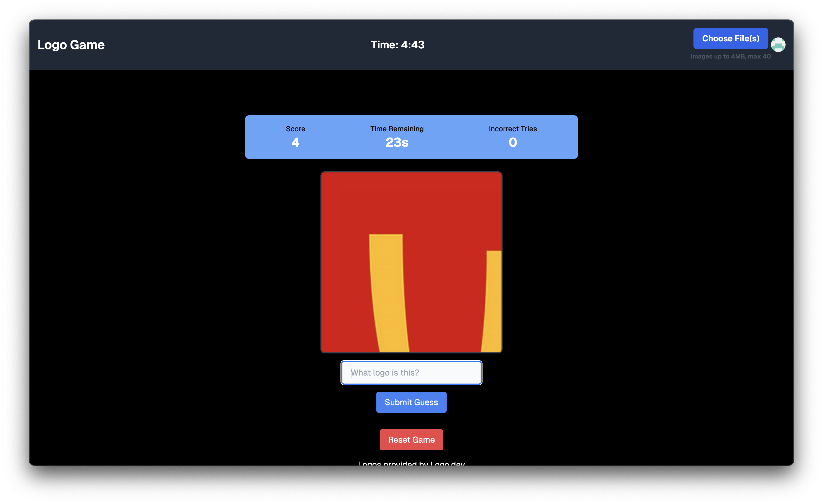Click the profile avatar icon in the header
823x504 pixels.
pyautogui.click(x=778, y=45)
